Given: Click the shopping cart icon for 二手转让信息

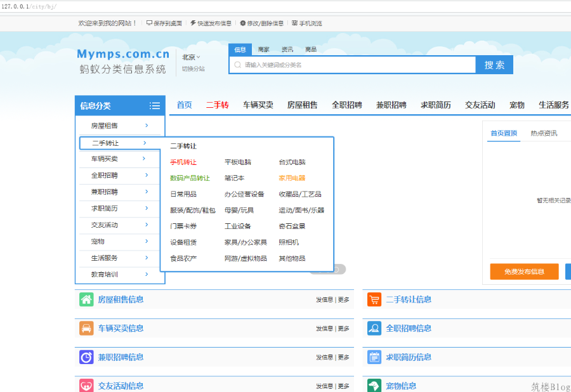Looking at the screenshot, I should [x=374, y=299].
